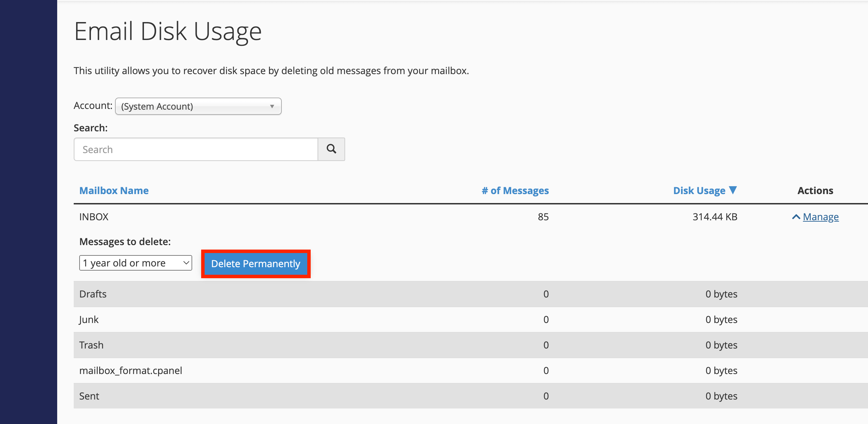Select the mailbox_format.cpanel row

[x=471, y=371]
